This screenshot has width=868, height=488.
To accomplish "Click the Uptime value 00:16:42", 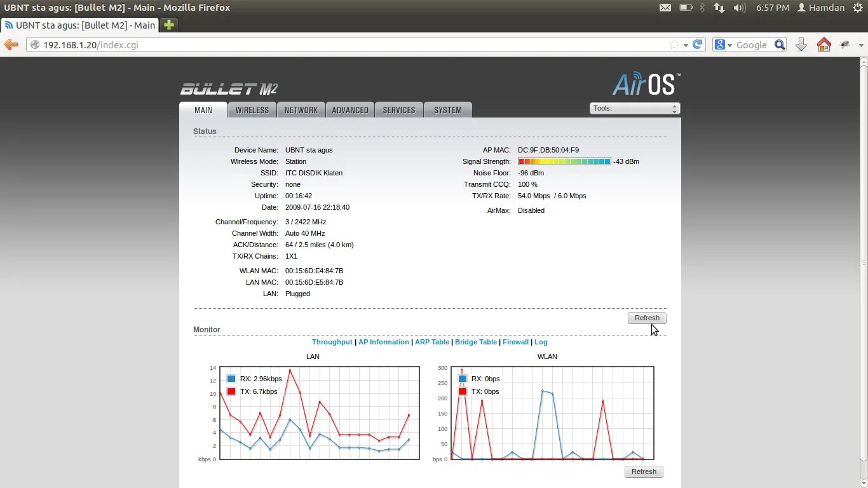I will point(299,196).
